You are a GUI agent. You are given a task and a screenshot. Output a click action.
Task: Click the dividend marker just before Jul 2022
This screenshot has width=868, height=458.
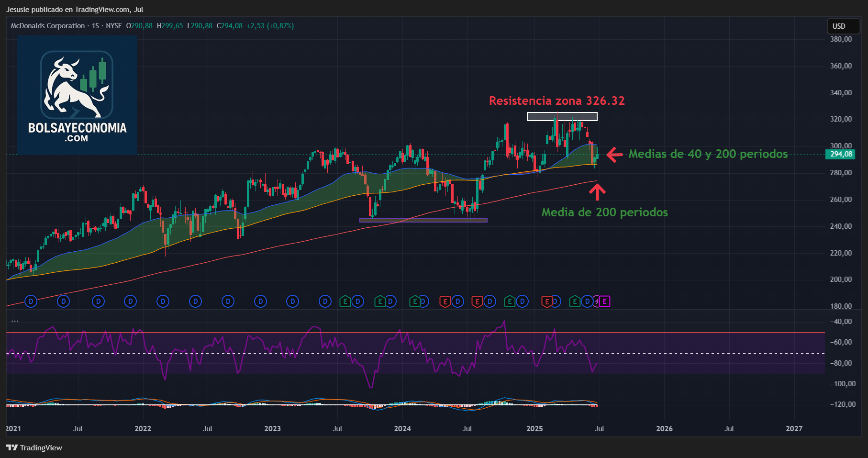pyautogui.click(x=195, y=302)
